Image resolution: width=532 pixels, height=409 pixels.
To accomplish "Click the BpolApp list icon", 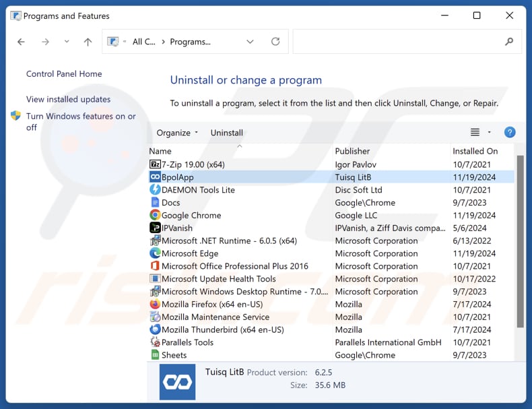I will tap(155, 177).
